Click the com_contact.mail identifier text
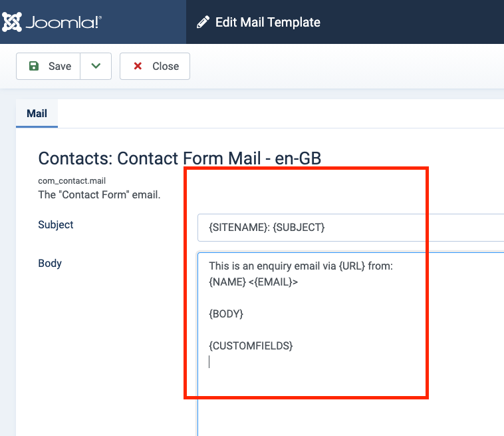This screenshot has width=504, height=436. tap(72, 181)
